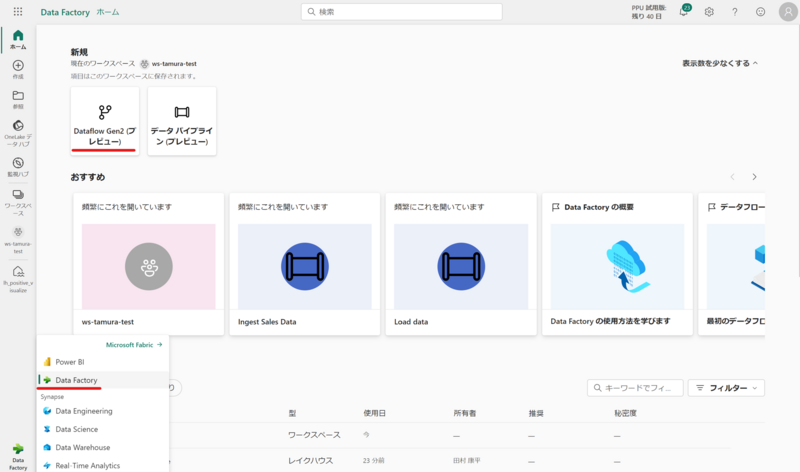
Task: Open the OneLake data hub icon
Action: click(x=18, y=133)
